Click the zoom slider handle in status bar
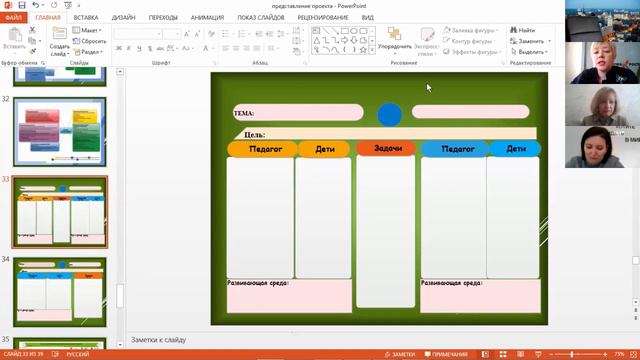 (x=572, y=354)
